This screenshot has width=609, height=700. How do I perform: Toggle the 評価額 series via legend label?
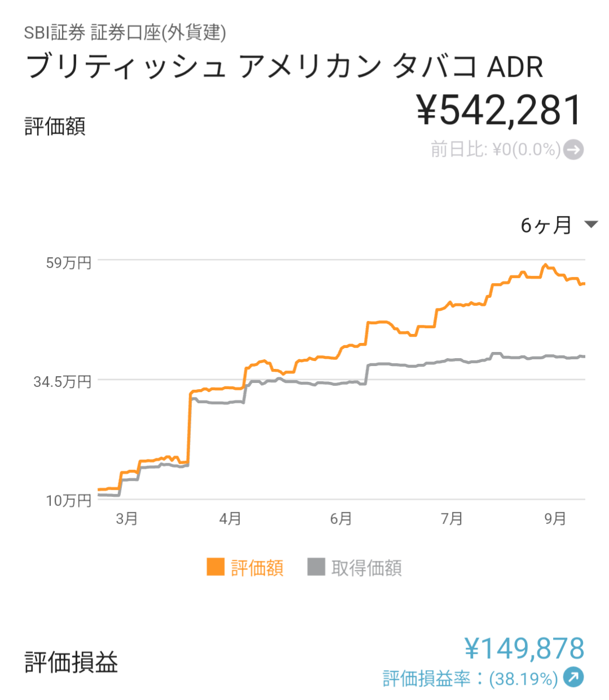(x=257, y=568)
